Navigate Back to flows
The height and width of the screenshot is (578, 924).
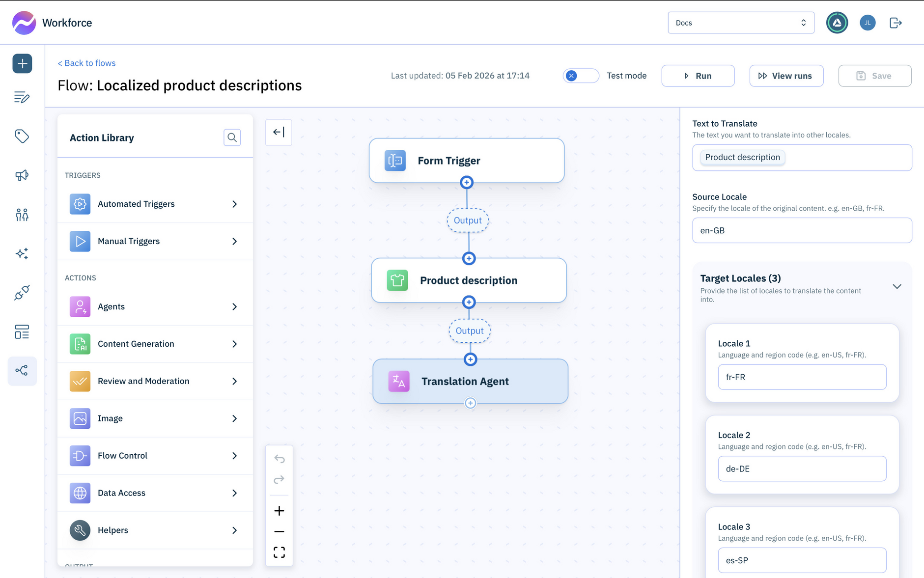click(x=86, y=63)
